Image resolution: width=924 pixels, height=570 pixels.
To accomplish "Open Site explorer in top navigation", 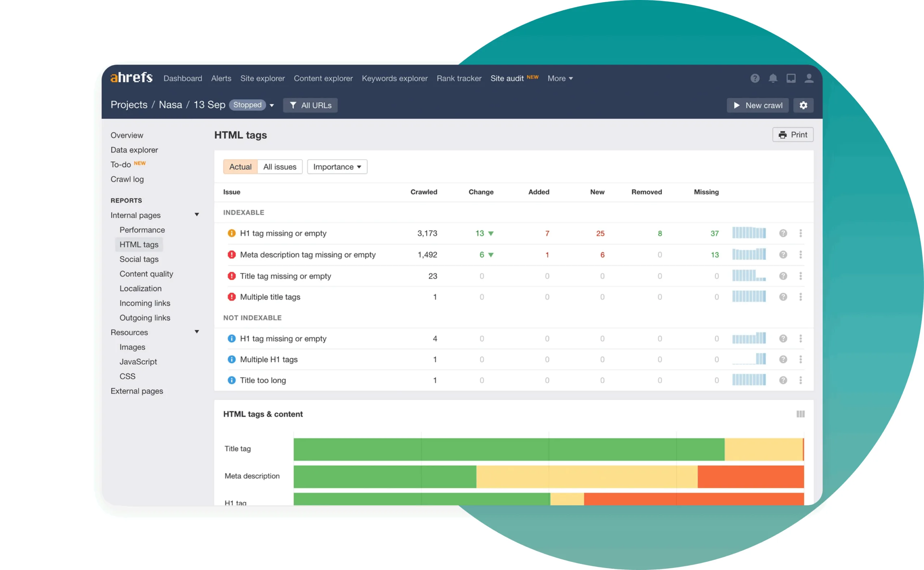I will coord(263,78).
